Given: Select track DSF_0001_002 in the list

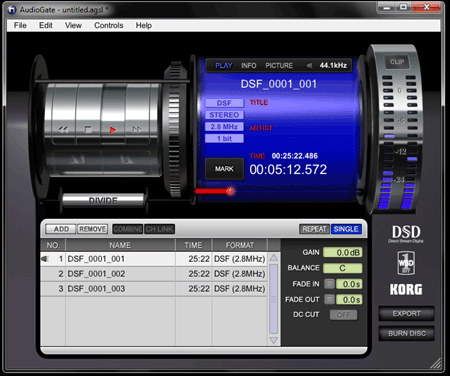Looking at the screenshot, I should 154,274.
